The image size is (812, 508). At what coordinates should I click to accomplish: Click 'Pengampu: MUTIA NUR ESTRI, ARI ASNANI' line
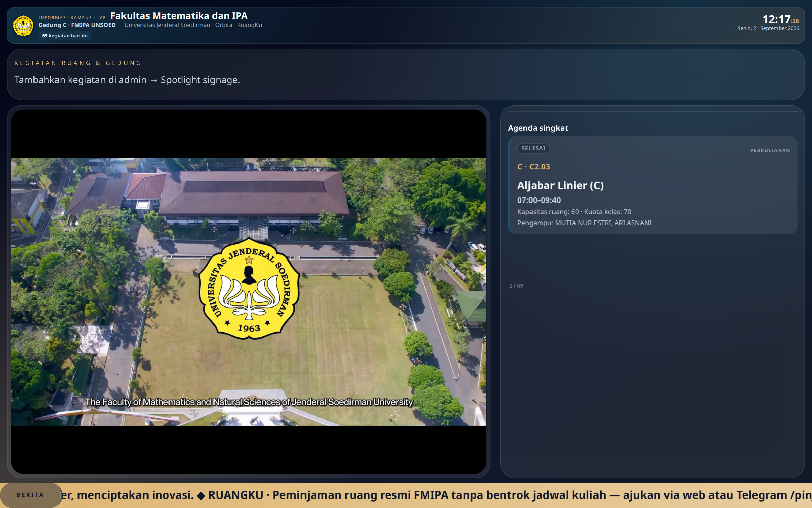[x=584, y=223]
